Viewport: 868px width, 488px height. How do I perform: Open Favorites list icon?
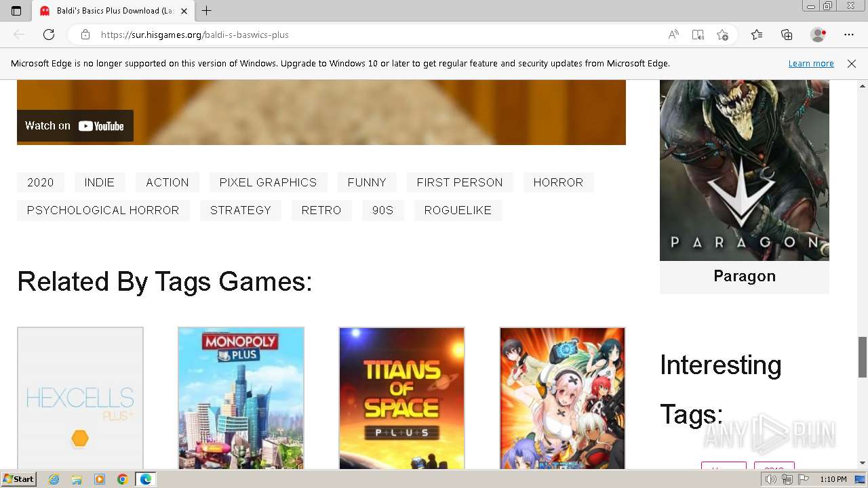(x=757, y=35)
